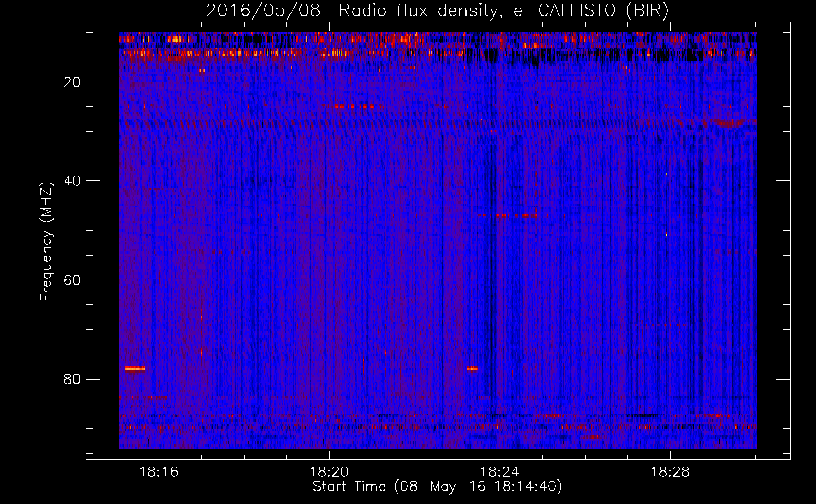Click the 20 MHz frequency tick label
This screenshot has width=816, height=504.
72,82
